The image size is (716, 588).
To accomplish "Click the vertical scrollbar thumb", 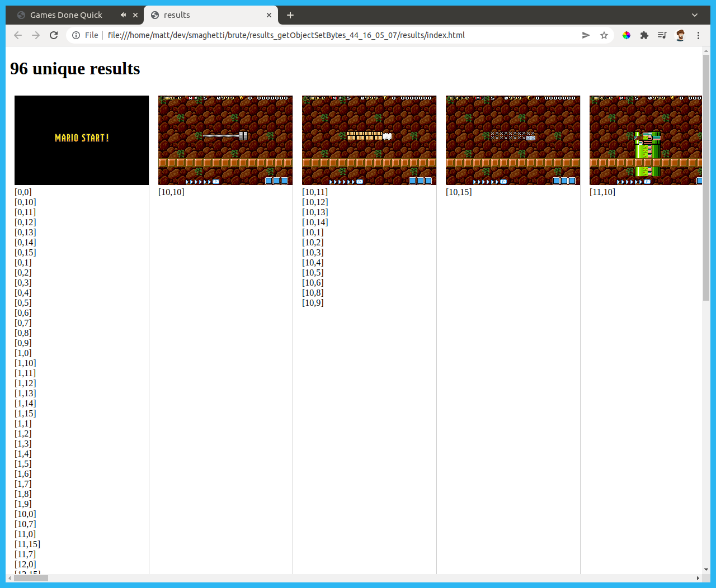I will tap(706, 178).
